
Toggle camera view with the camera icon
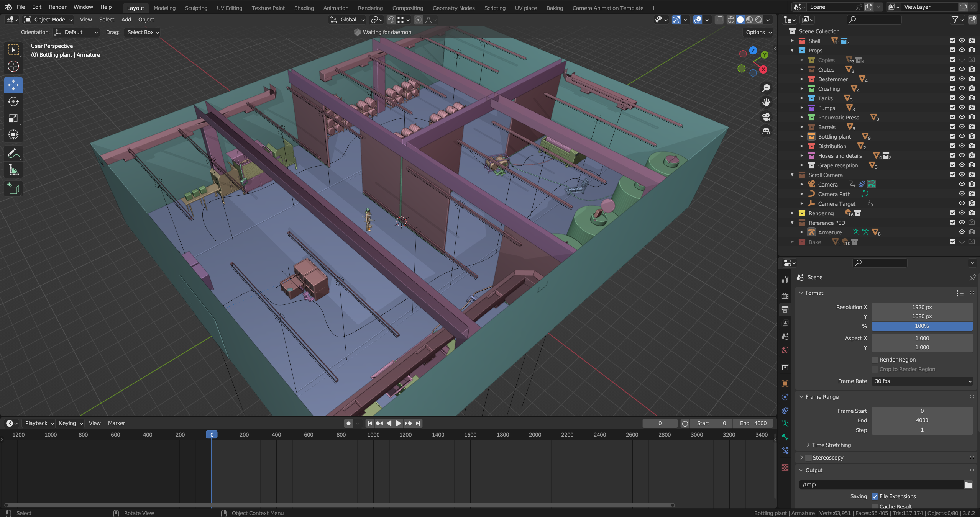tap(766, 117)
